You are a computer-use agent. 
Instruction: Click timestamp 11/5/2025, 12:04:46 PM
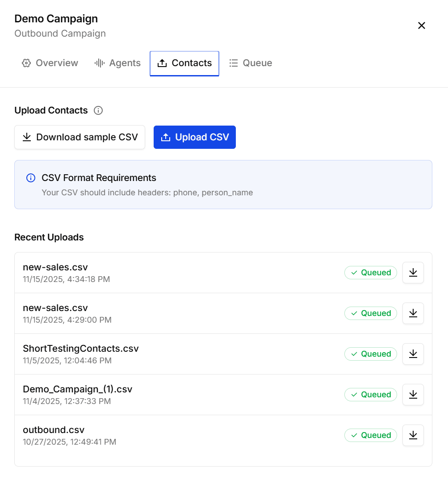[x=67, y=361]
